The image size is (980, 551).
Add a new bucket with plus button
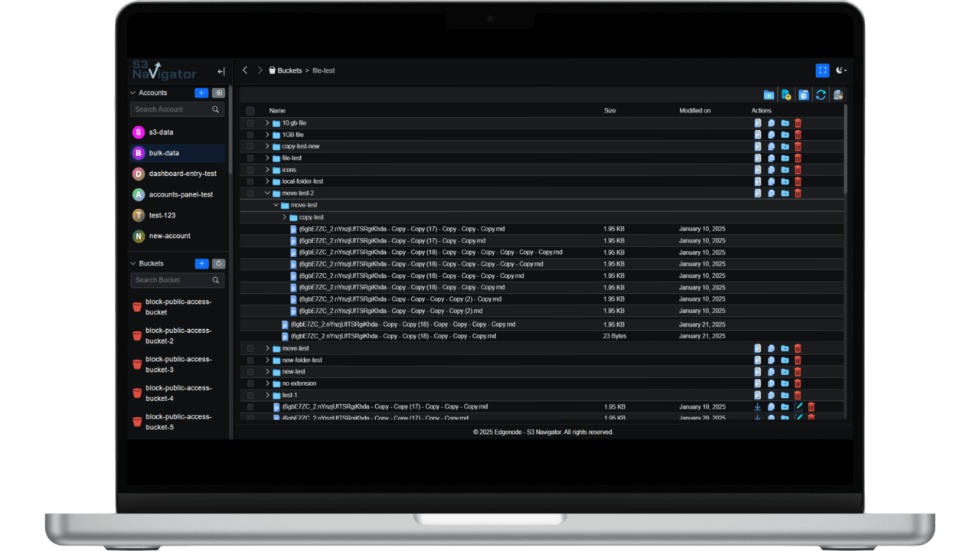pyautogui.click(x=201, y=263)
